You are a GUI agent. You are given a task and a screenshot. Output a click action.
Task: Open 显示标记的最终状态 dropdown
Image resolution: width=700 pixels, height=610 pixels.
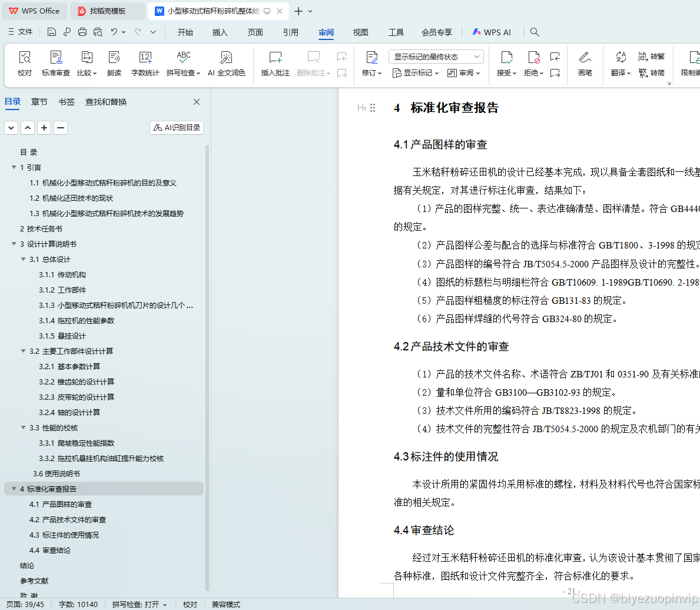[436, 57]
